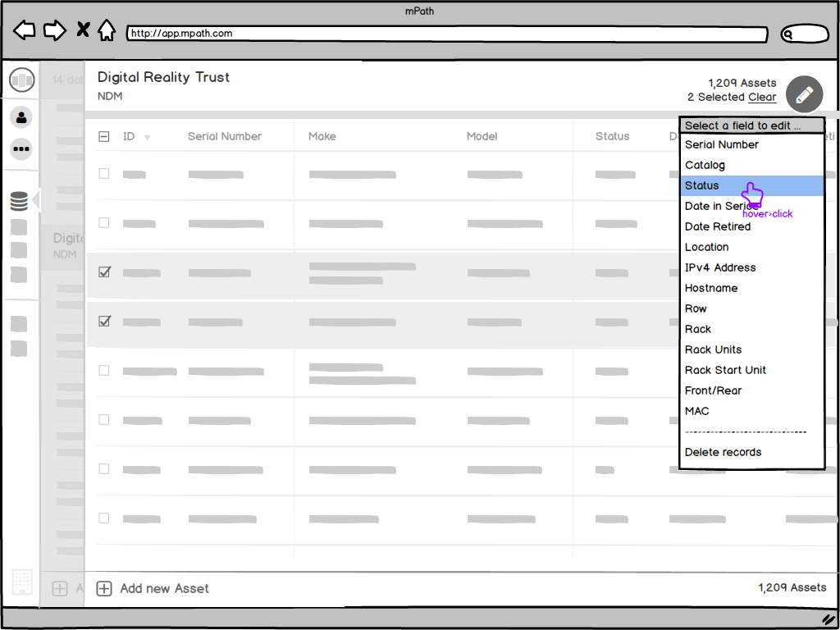
Task: Check the first asset row's checkbox
Action: [x=103, y=173]
